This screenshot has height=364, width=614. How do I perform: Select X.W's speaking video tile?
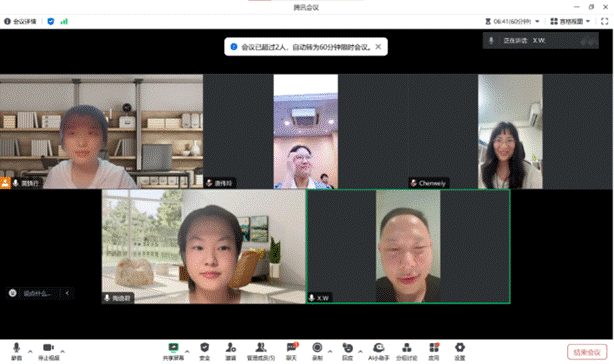coord(408,246)
